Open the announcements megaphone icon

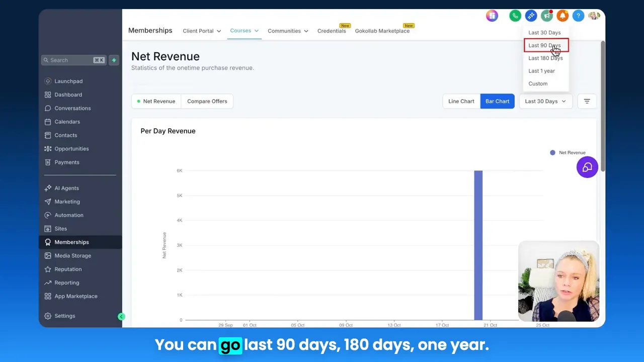point(547,16)
